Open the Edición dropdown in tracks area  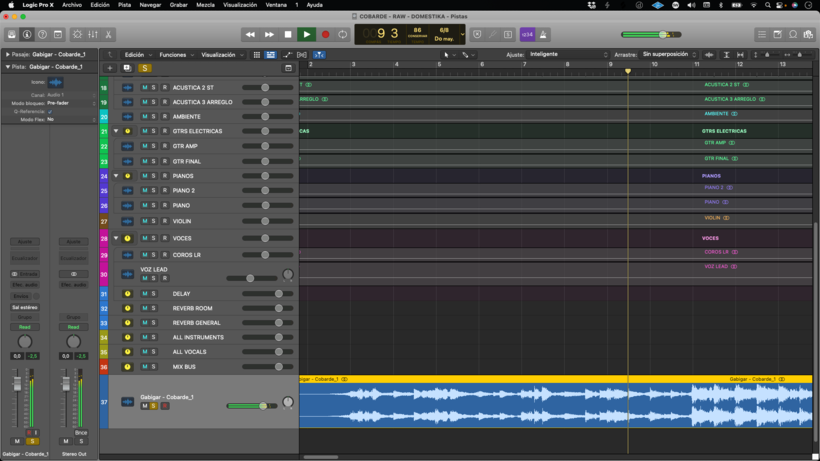(138, 55)
